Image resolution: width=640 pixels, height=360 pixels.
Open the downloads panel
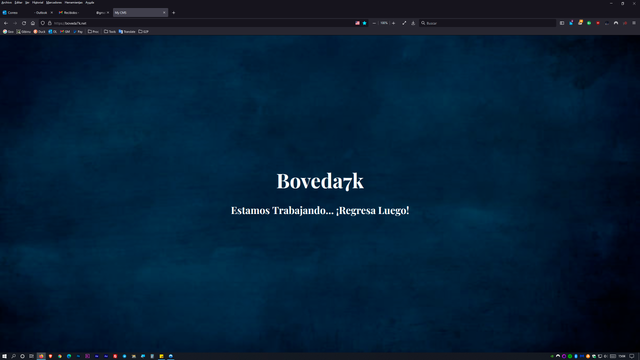pyautogui.click(x=413, y=23)
